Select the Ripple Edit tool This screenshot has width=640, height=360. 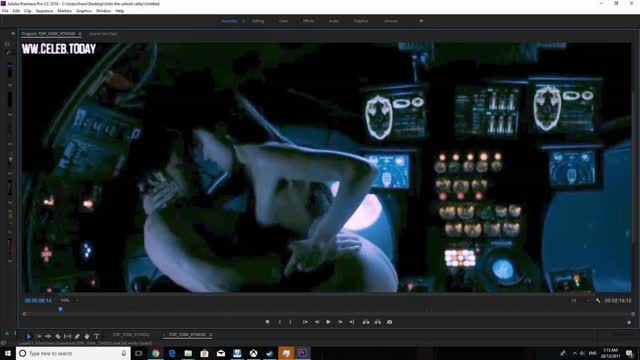[48, 336]
